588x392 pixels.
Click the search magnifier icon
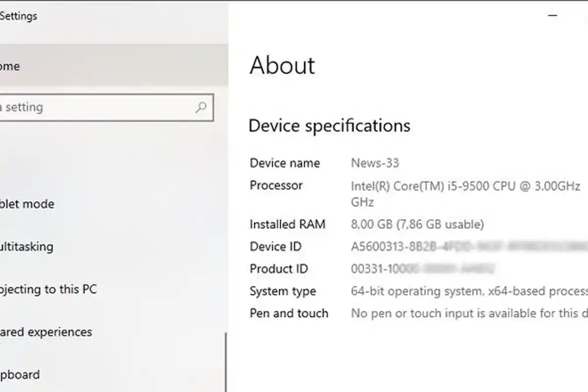[x=200, y=107]
